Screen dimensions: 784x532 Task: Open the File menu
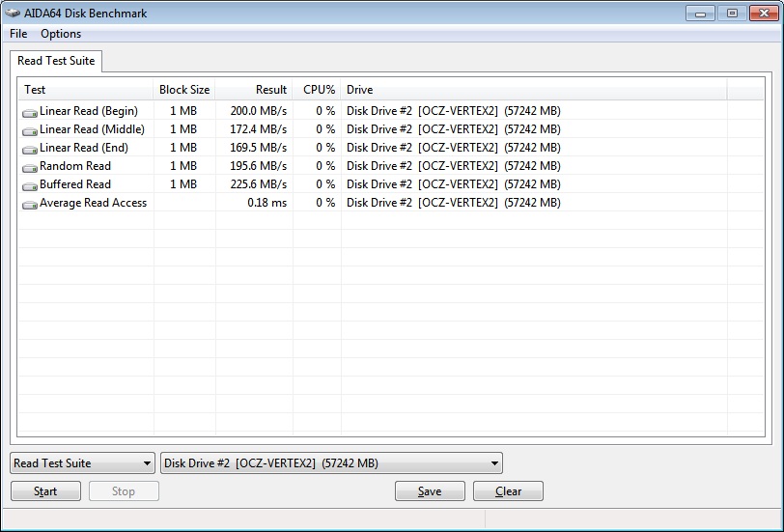pos(18,34)
